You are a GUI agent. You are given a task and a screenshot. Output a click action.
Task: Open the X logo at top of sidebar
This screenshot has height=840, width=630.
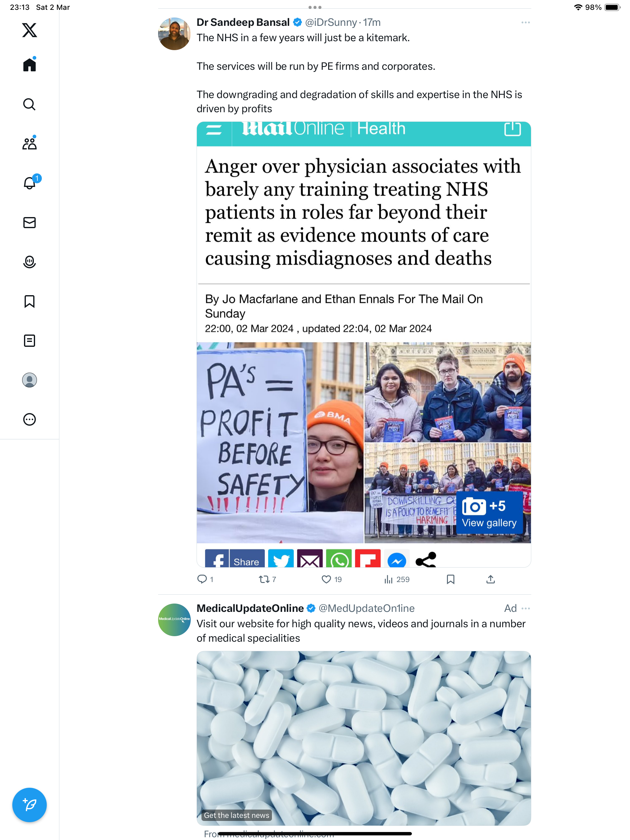tap(29, 30)
